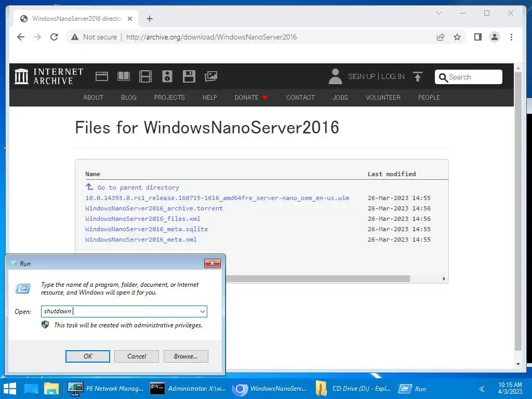Image resolution: width=532 pixels, height=399 pixels.
Task: Open the JOBS menu item
Action: 340,97
